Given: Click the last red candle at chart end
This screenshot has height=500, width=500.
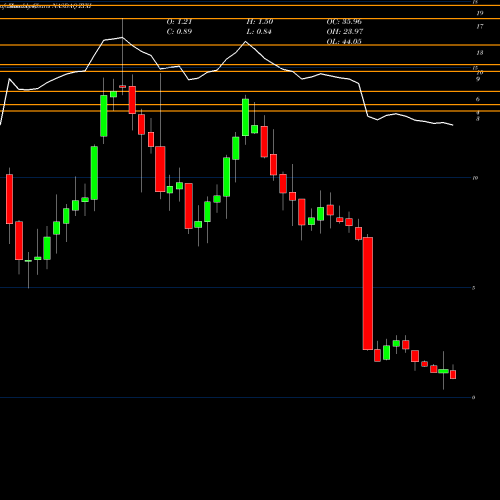Looking at the screenshot, I should click(x=453, y=374).
